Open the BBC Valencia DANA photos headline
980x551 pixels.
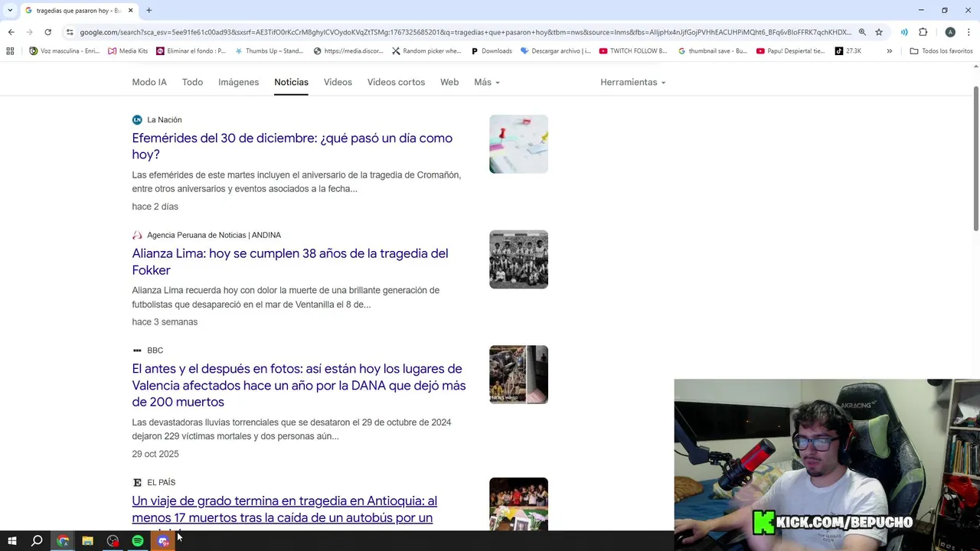point(299,385)
